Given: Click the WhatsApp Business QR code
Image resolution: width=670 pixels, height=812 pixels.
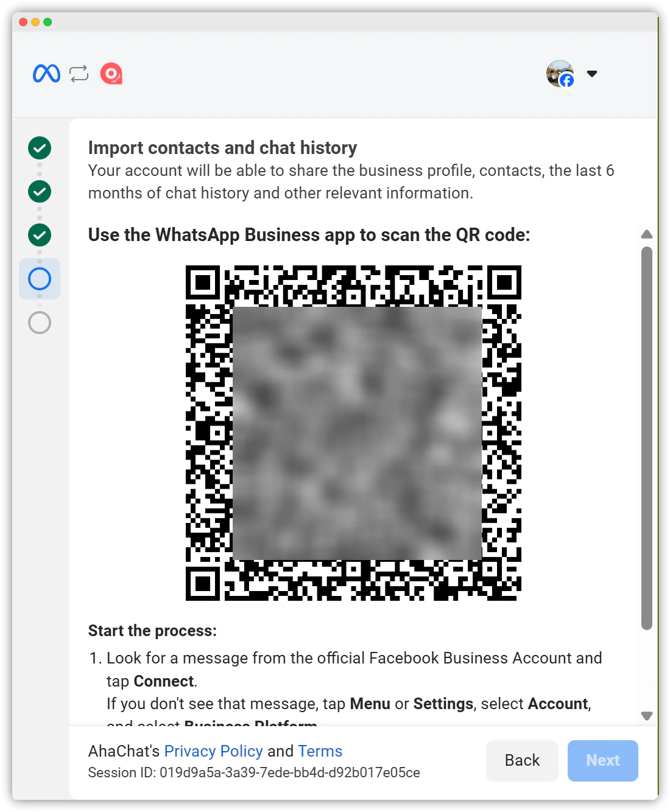Looking at the screenshot, I should coord(353,433).
